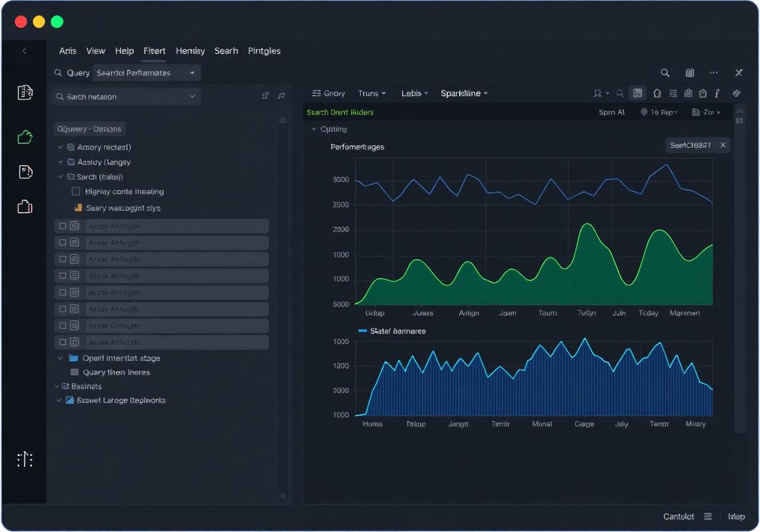Click the building icon in chart toolbar
The height and width of the screenshot is (532, 760).
pos(688,93)
